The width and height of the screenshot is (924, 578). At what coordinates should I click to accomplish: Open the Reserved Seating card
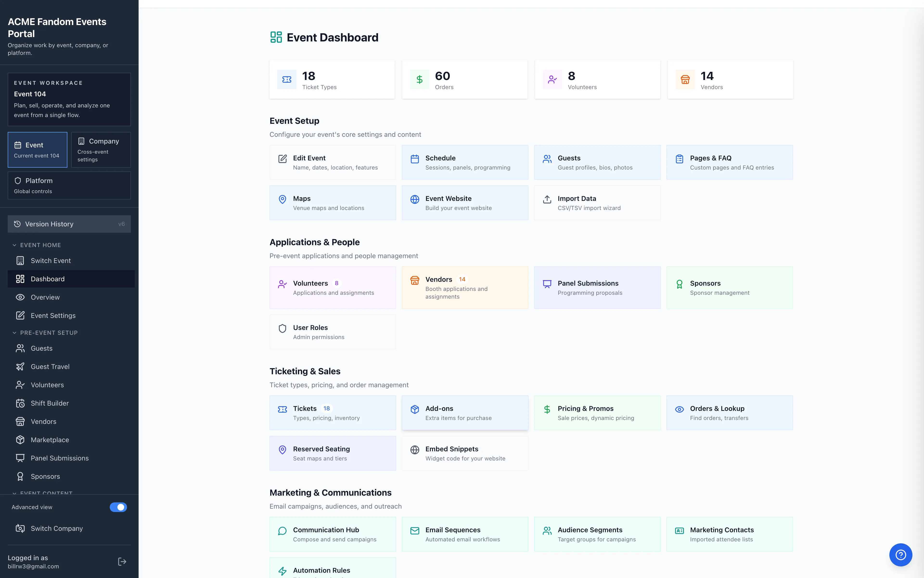tap(333, 453)
